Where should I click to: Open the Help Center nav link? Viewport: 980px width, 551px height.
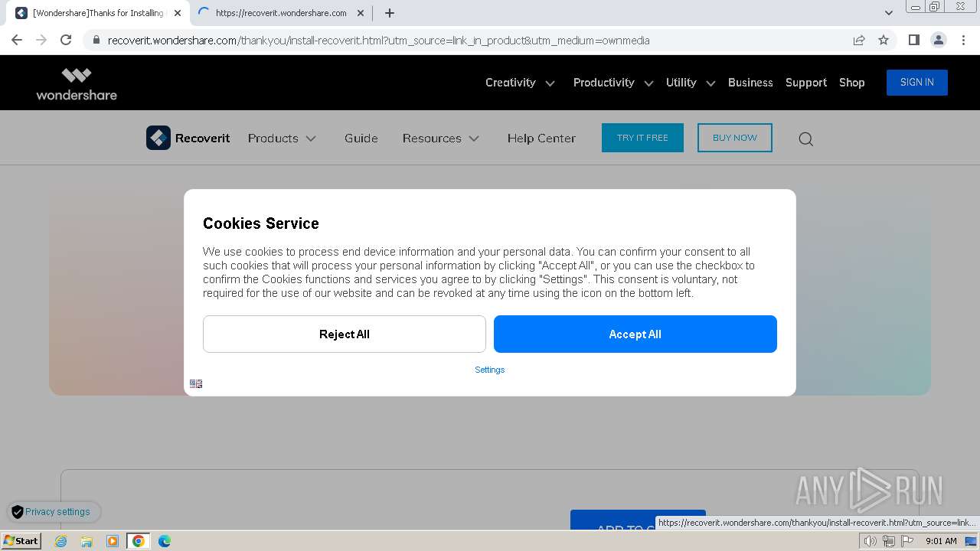541,139
